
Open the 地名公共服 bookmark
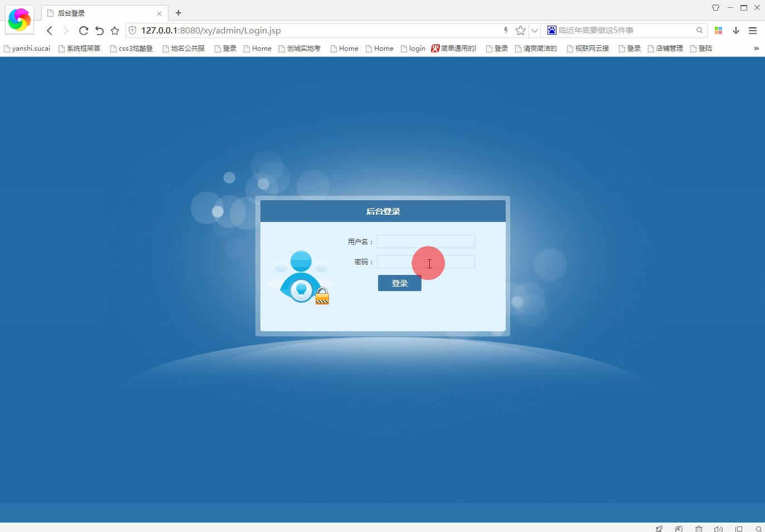pyautogui.click(x=183, y=49)
